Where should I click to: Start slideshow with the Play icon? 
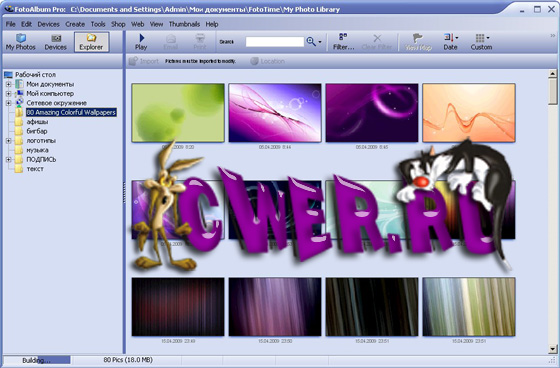point(141,42)
